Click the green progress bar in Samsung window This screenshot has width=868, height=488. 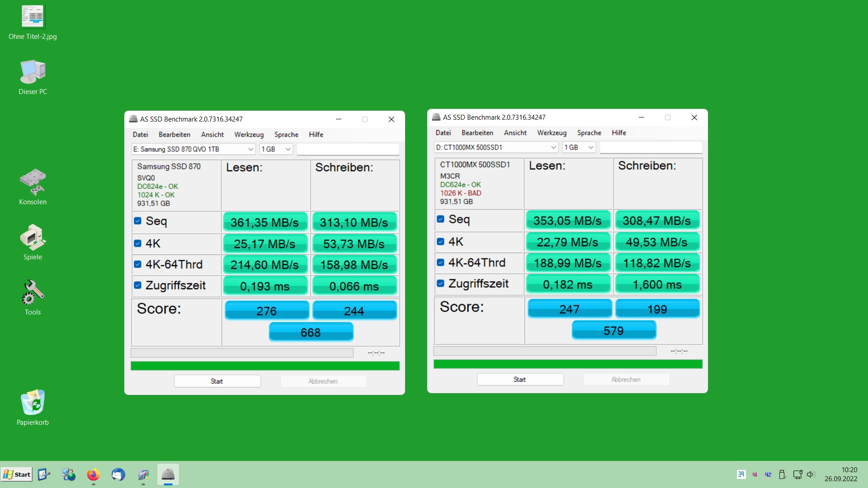265,366
